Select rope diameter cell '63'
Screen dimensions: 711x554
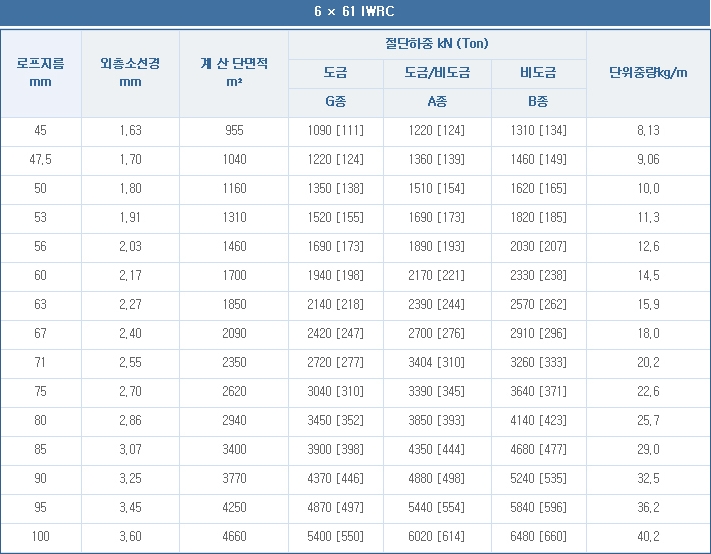(40, 304)
